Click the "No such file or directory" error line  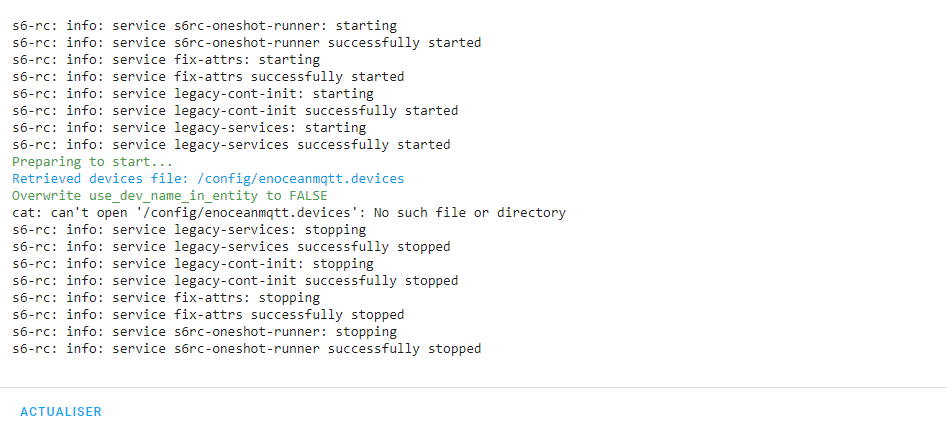(289, 212)
